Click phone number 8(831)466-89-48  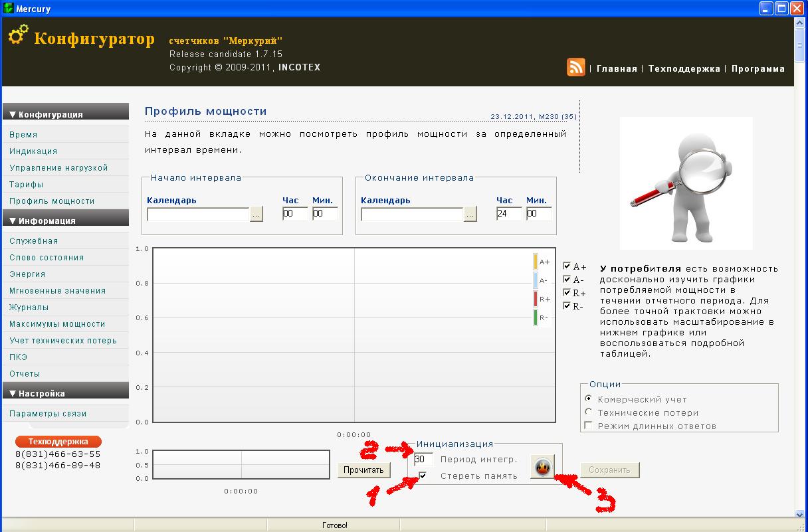pyautogui.click(x=58, y=466)
